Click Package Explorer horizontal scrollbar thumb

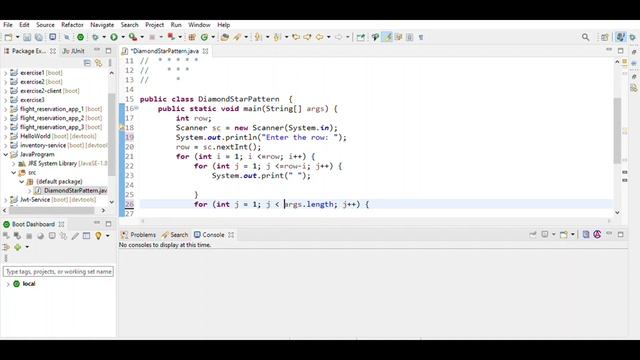pos(52,211)
